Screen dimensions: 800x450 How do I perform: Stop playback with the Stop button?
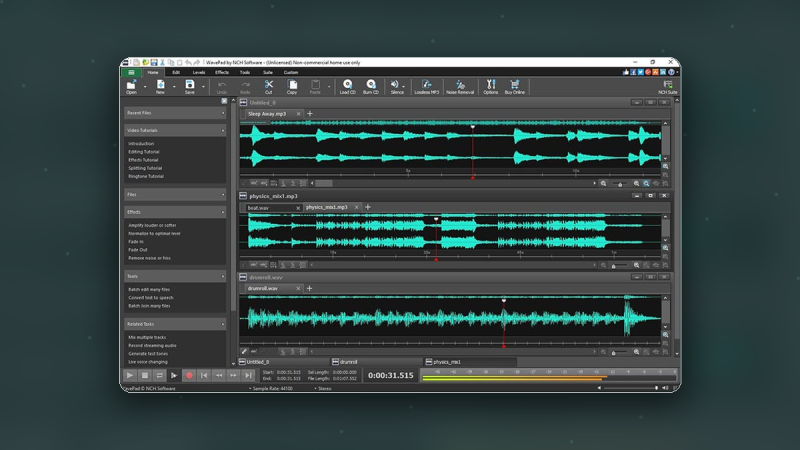click(x=145, y=376)
